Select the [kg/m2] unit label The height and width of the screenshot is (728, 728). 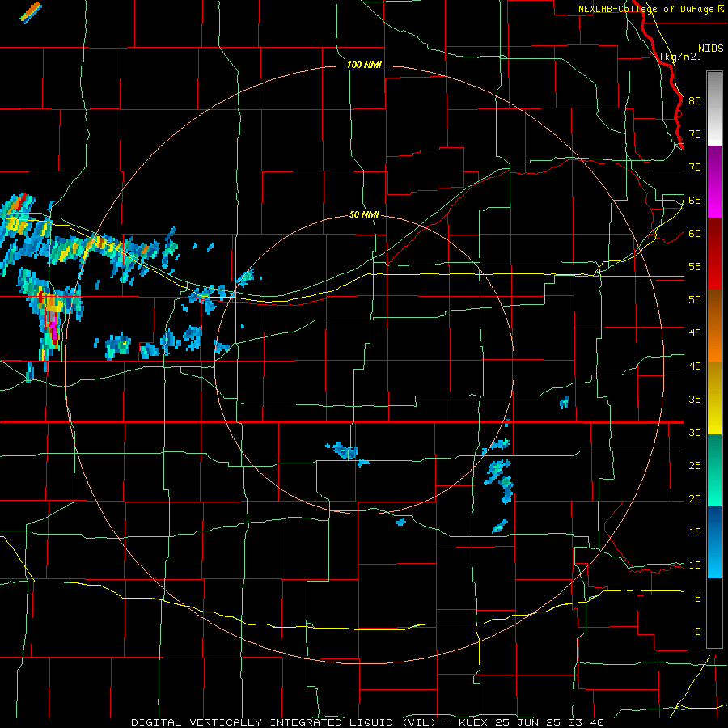(x=680, y=56)
